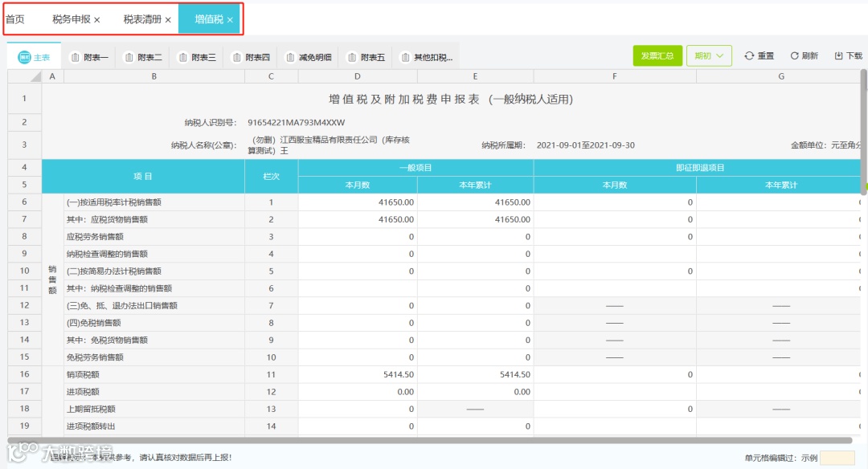Click the 下载 download icon
The image size is (868, 469).
(x=838, y=56)
